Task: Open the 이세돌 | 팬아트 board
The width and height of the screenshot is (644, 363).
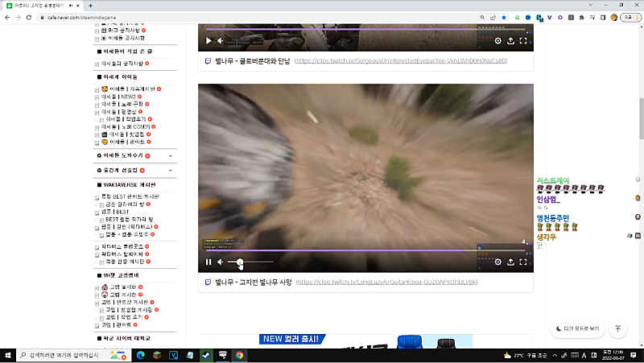Action: click(127, 142)
